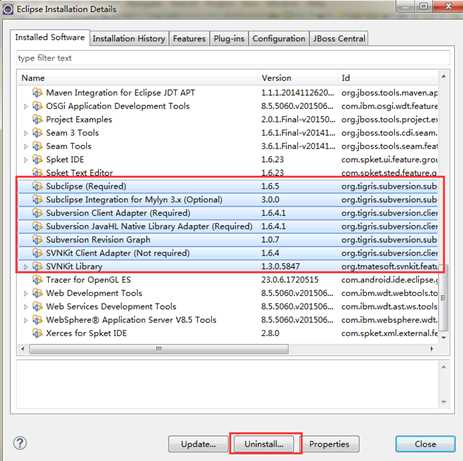The width and height of the screenshot is (463, 461).
Task: Click version 1.6.5 in the Subclipse (Required) row
Action: [x=270, y=186]
